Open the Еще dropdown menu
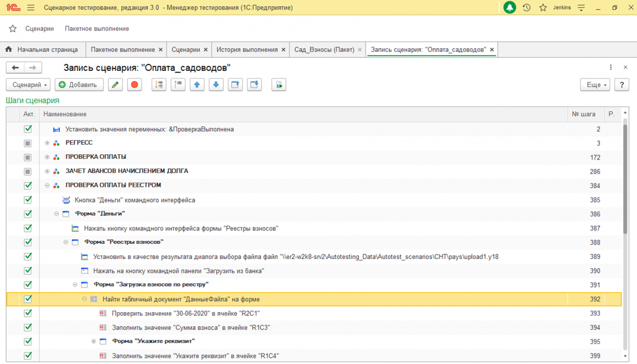The image size is (637, 364). point(595,85)
